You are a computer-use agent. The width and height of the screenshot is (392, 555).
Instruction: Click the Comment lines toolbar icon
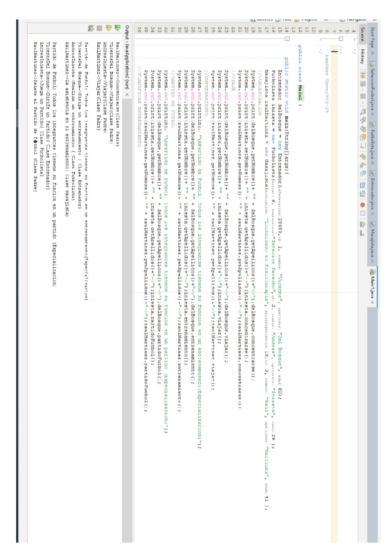[x=363, y=224]
